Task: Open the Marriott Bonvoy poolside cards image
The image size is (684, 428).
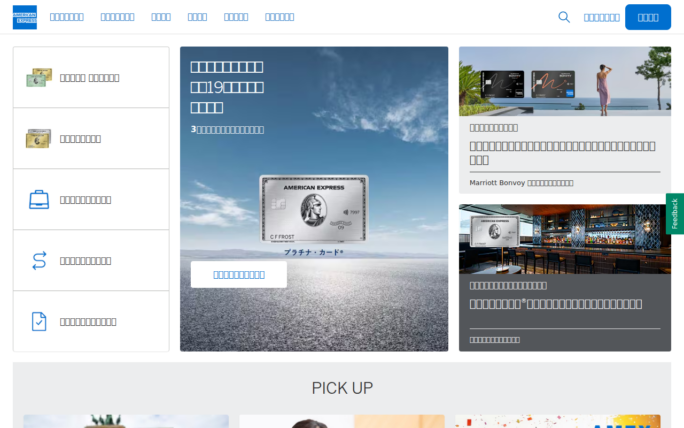Action: [564, 82]
